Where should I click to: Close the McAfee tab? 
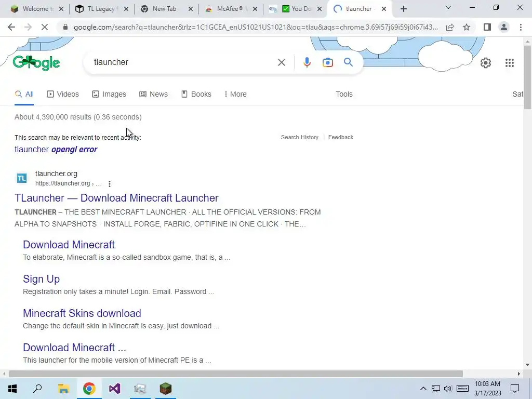click(x=255, y=9)
